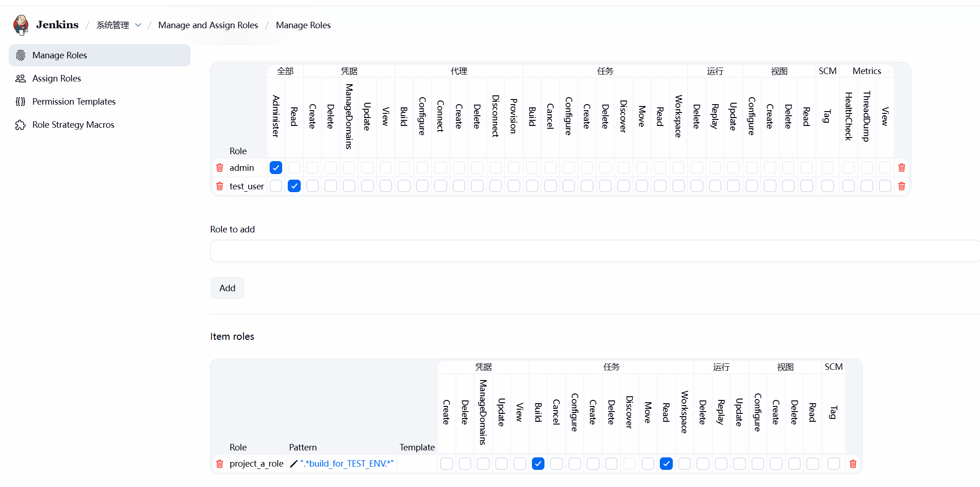Go to Manage and Assign Roles breadcrumb
The height and width of the screenshot is (487, 980).
pyautogui.click(x=208, y=25)
